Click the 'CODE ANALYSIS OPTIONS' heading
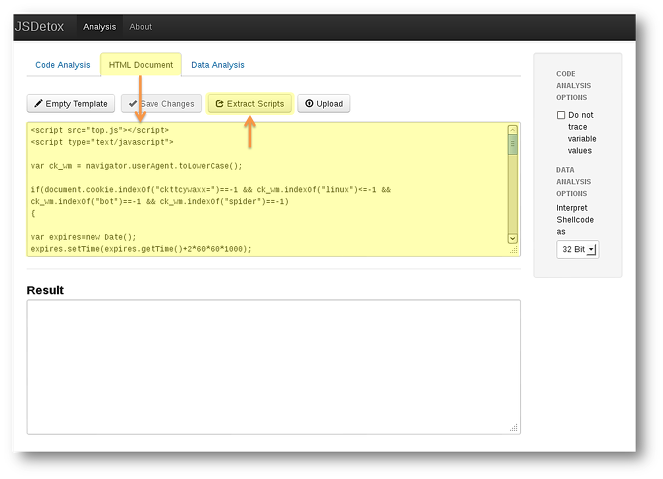663x479 pixels. tap(573, 85)
